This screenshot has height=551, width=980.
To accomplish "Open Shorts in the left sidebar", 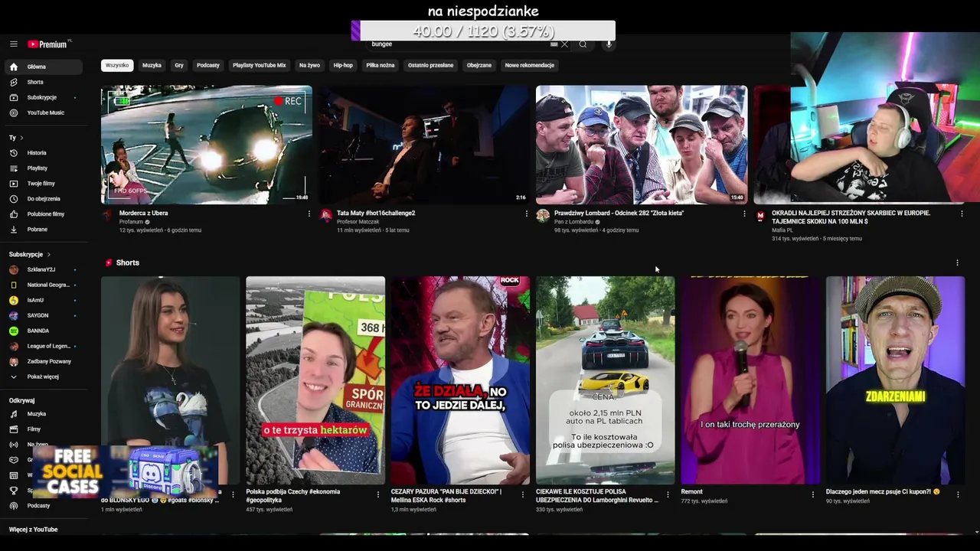I will (43, 82).
